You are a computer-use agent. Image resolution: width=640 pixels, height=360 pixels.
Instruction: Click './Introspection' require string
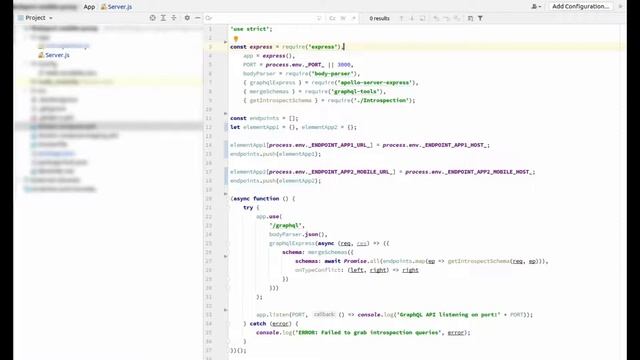coord(381,100)
